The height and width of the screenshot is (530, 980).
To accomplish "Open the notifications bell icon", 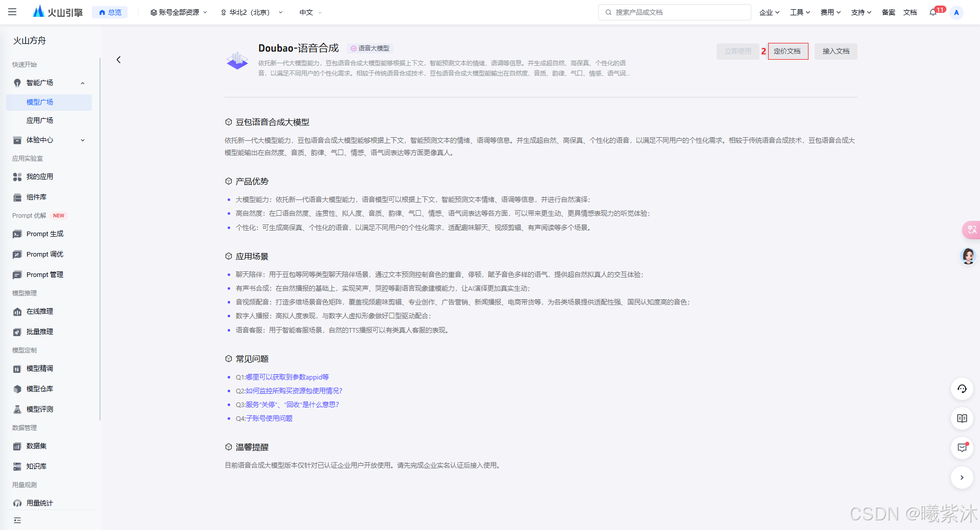I will coord(933,12).
